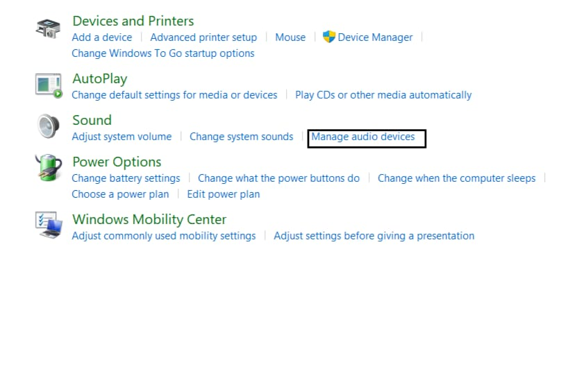
Task: Click the AutoPlay icon
Action: point(49,85)
